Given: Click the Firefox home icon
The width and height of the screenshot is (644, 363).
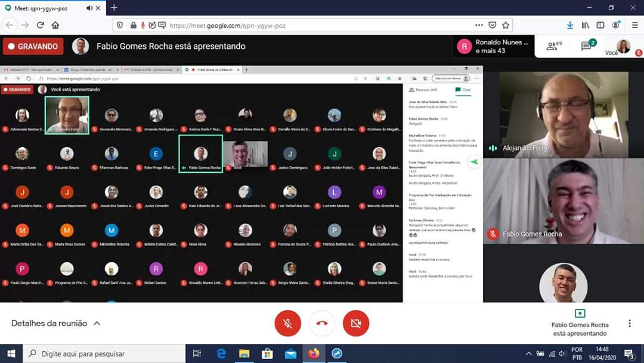Looking at the screenshot, I should coord(55,25).
